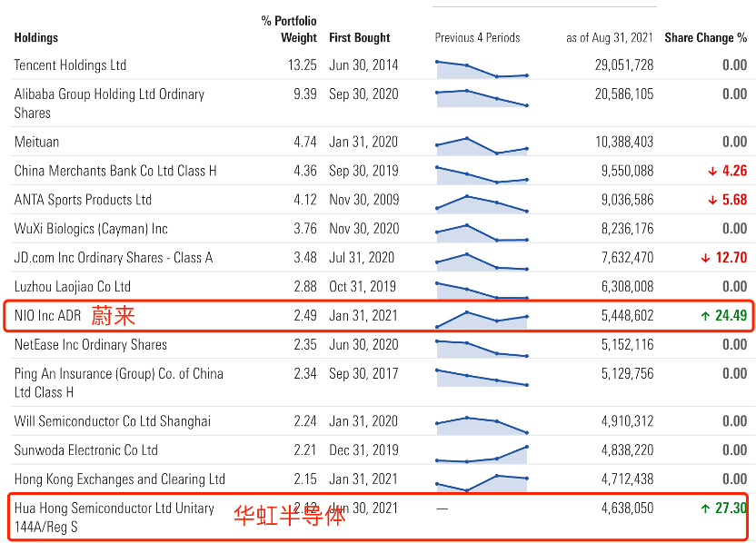Select the Dec 31, 2019 first bought date
756x543 pixels.
click(363, 450)
